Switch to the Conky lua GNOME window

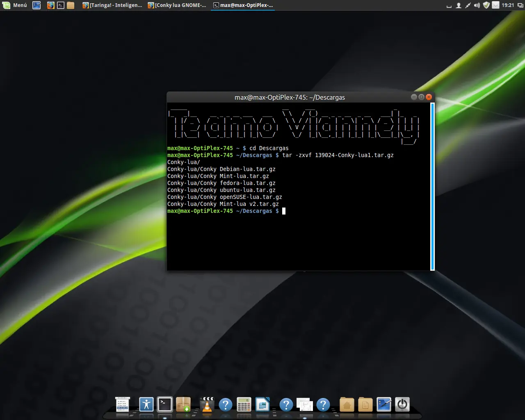coord(177,5)
